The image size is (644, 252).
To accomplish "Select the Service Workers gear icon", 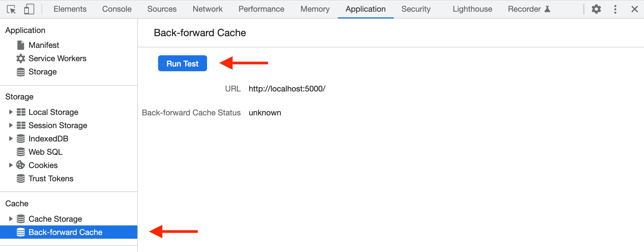I will pos(20,58).
